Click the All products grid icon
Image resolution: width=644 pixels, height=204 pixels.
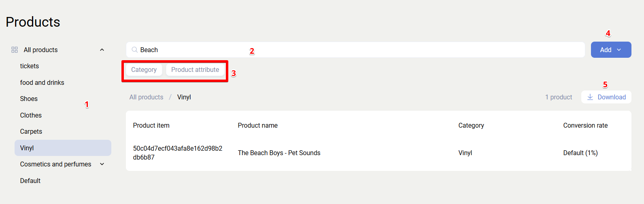coord(15,50)
